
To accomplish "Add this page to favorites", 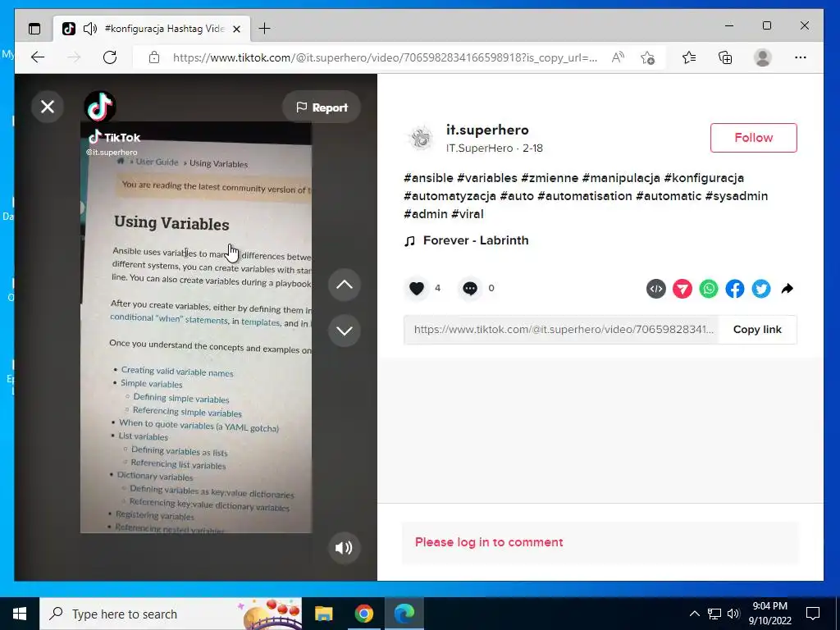I will click(x=647, y=57).
